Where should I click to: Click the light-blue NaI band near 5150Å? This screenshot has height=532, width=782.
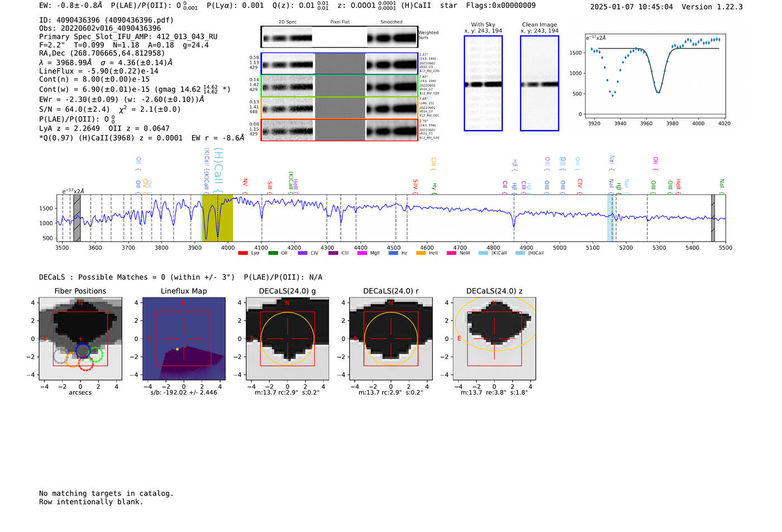pos(611,218)
